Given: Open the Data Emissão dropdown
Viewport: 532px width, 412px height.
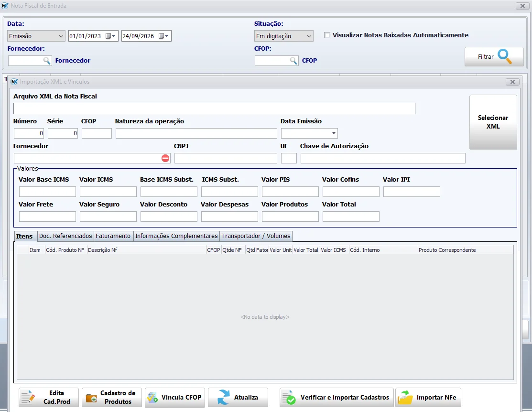Looking at the screenshot, I should (334, 133).
